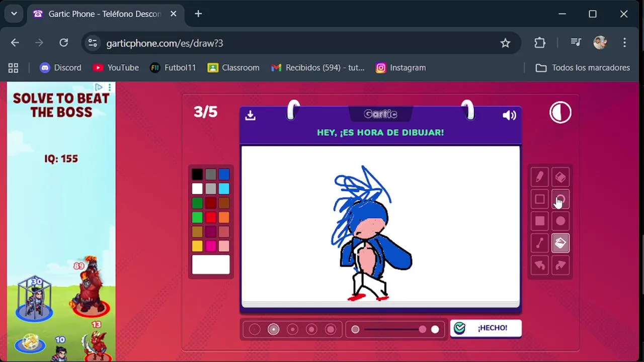Image resolution: width=644 pixels, height=362 pixels.
Task: Pick the dark gray color swatch
Action: (x=211, y=174)
